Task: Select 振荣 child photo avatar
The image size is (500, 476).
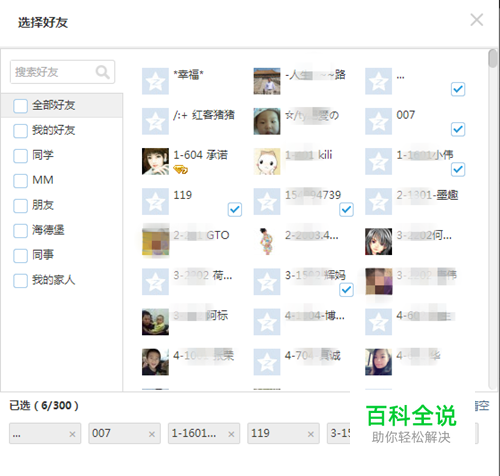Action: tap(155, 362)
